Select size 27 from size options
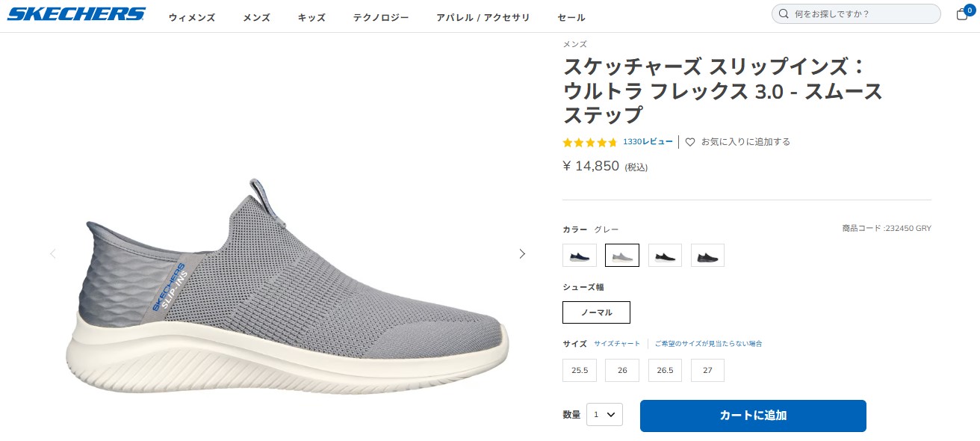 coord(707,370)
